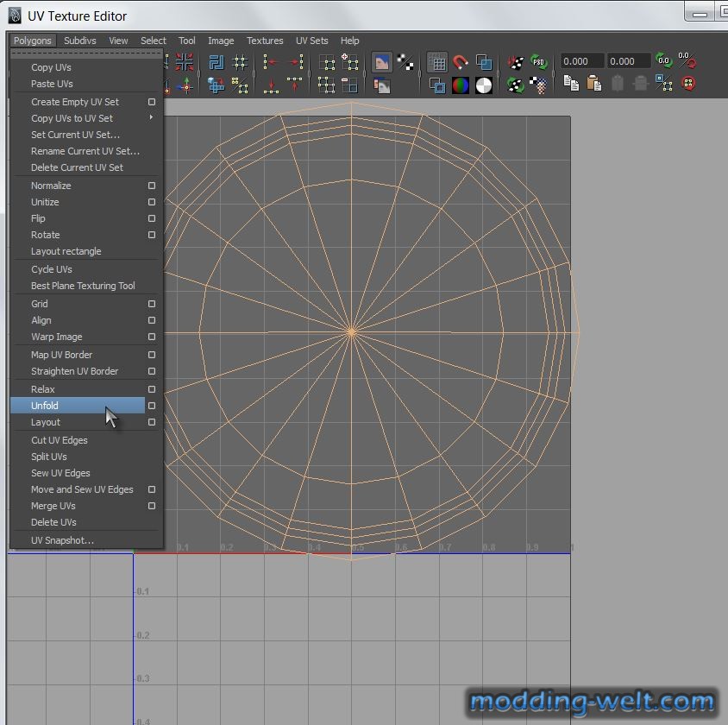Click the isolate select icon without plus or minus
This screenshot has height=725, width=728.
pyautogui.click(x=326, y=62)
